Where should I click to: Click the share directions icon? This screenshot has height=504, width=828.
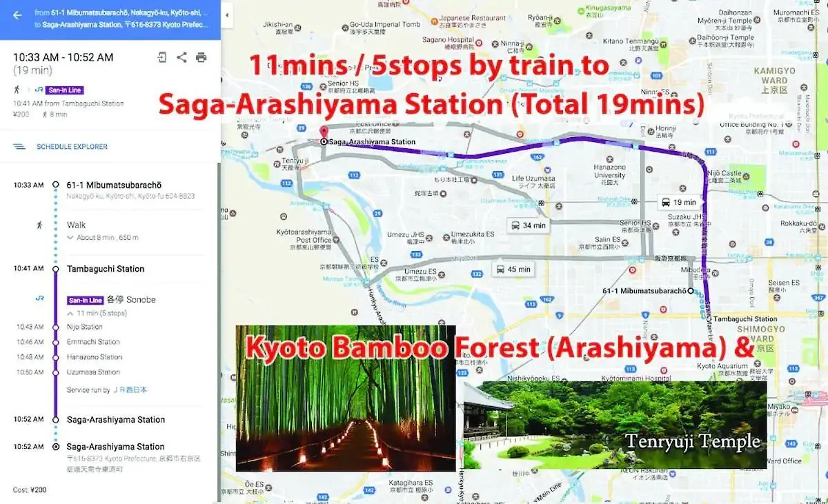tap(181, 57)
